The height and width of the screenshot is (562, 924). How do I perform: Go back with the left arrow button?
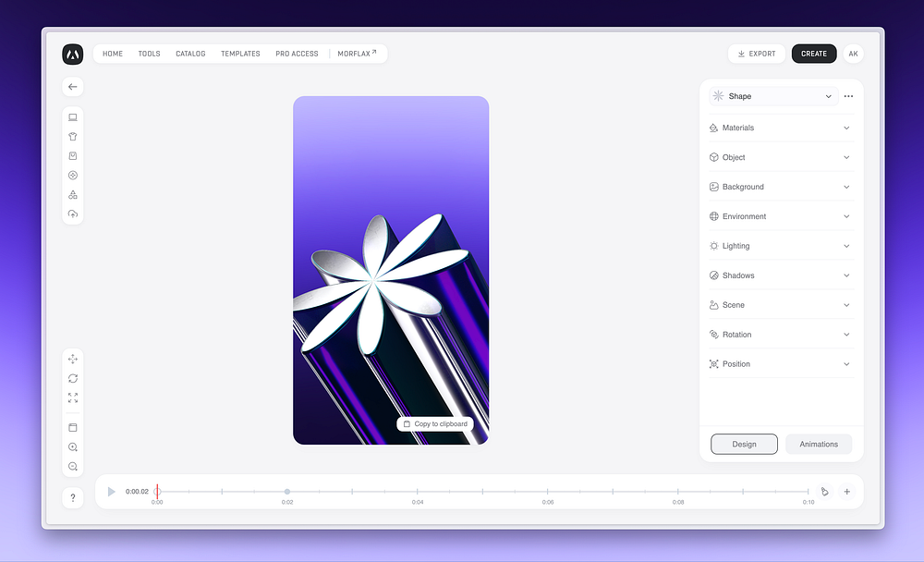click(x=72, y=87)
